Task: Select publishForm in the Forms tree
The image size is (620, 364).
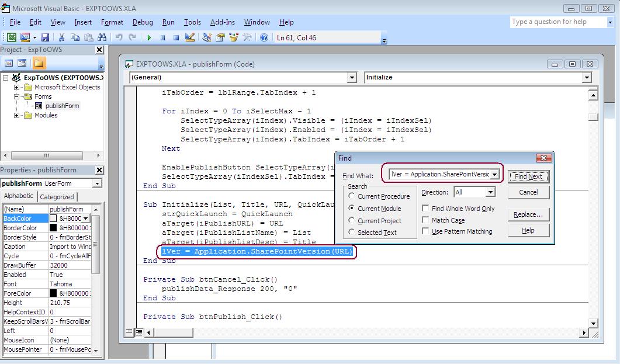Action: (x=62, y=106)
